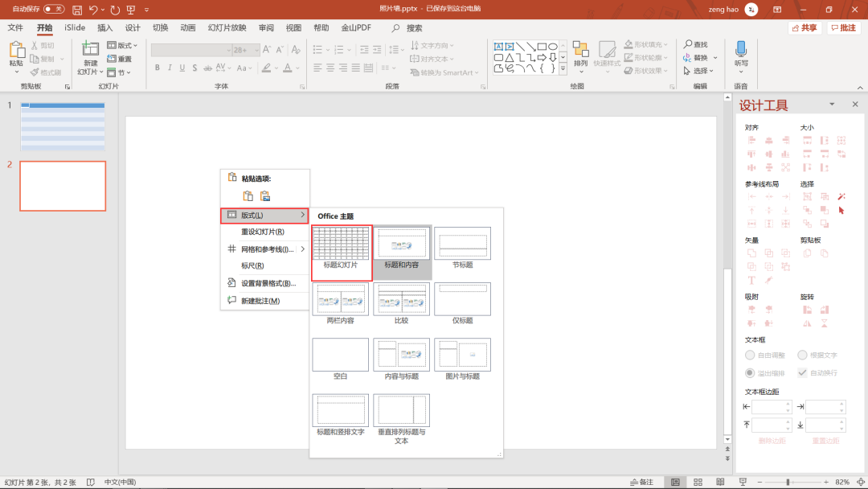Open the 设计工具 pane options dropdown arrow
This screenshot has width=868, height=489.
(833, 105)
